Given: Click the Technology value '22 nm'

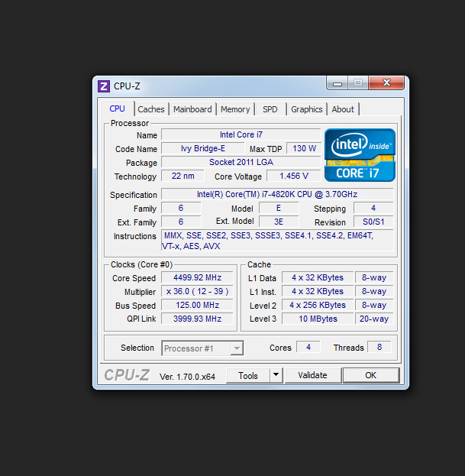Looking at the screenshot, I should (183, 176).
